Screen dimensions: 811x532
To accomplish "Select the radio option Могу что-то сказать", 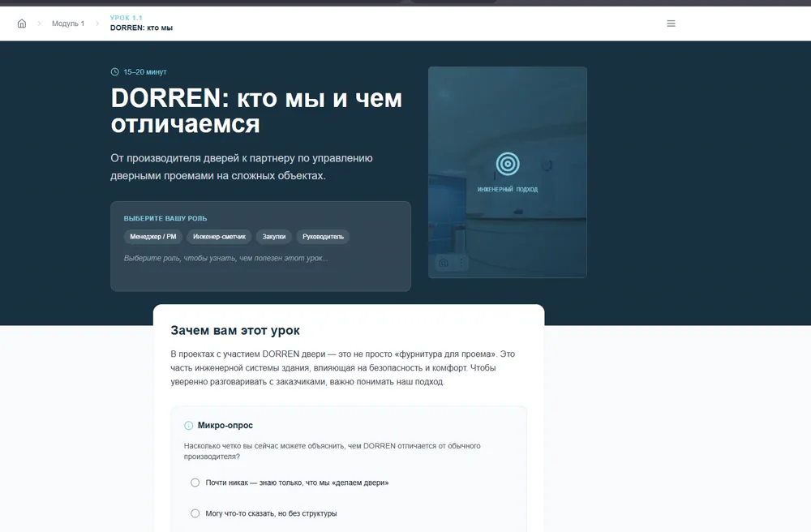I will (195, 513).
